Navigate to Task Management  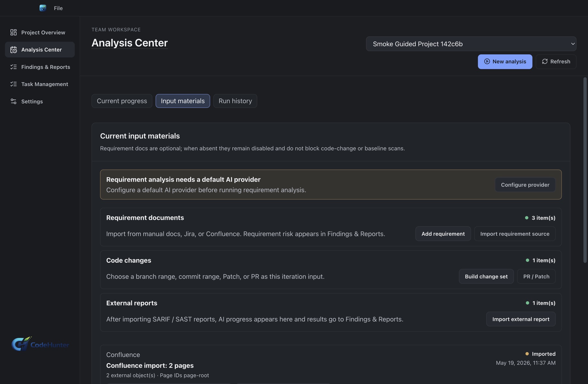(40, 84)
